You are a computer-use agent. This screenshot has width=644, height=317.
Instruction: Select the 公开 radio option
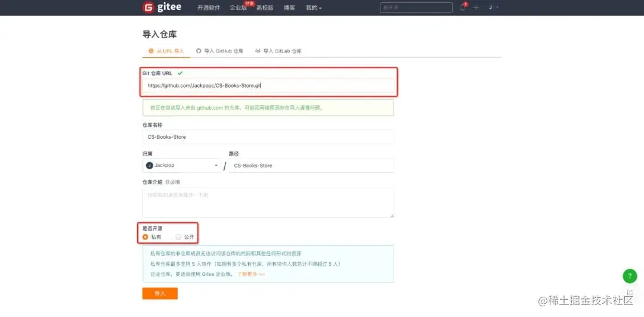pos(178,237)
